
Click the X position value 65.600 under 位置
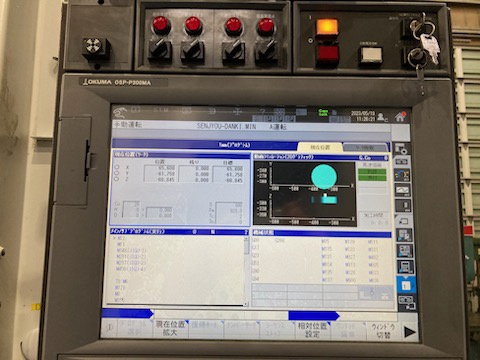click(166, 168)
